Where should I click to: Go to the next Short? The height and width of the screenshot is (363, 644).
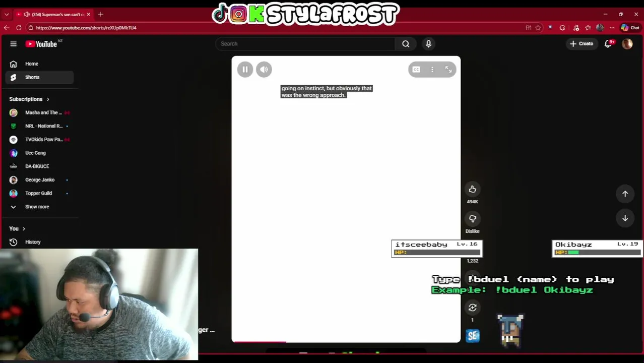coord(625,218)
